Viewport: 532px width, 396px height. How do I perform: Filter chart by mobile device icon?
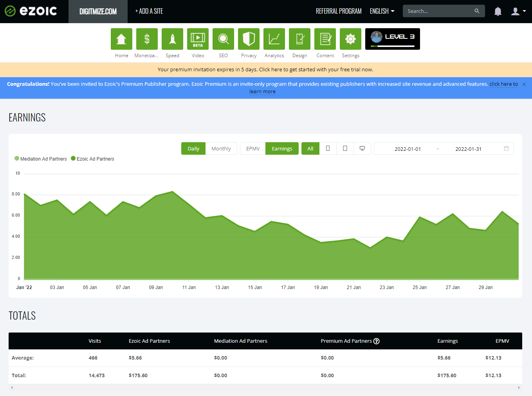click(x=328, y=148)
